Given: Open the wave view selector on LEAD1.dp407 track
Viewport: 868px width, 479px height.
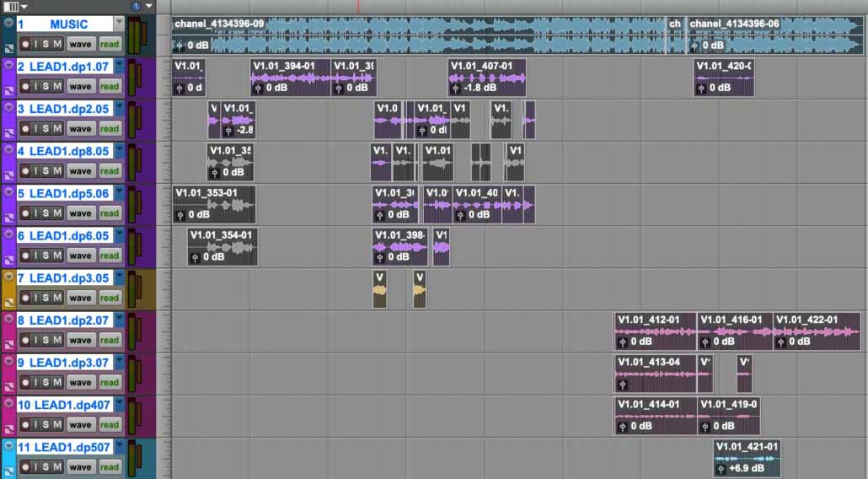Looking at the screenshot, I should coord(80,425).
